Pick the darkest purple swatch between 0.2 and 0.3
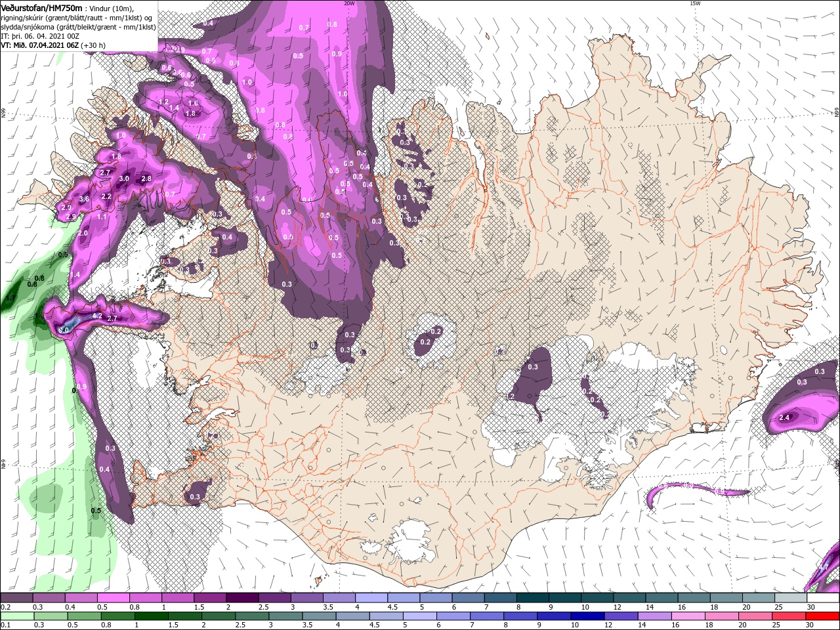Image resolution: width=840 pixels, height=630 pixels. [16, 598]
